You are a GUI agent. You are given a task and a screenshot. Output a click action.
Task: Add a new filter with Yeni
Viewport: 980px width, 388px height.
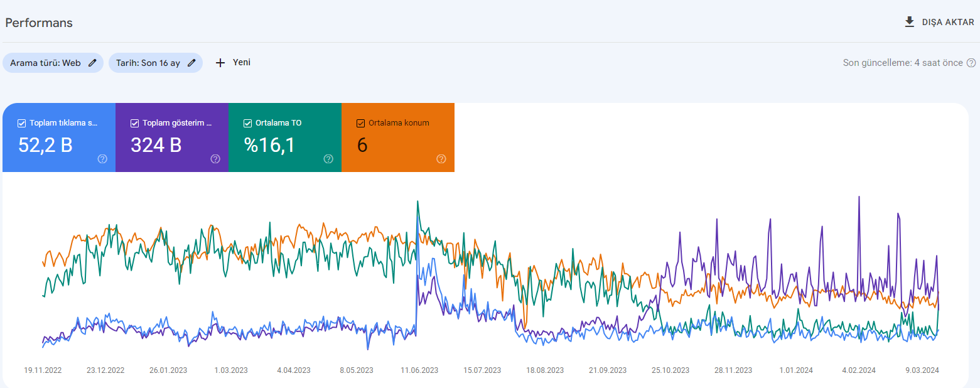click(x=233, y=63)
